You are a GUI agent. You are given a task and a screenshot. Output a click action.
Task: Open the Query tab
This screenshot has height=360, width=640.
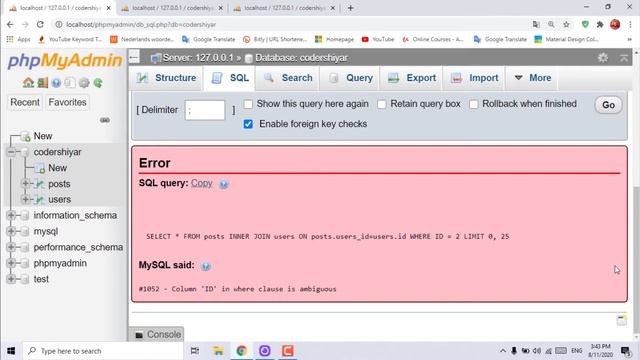350,78
